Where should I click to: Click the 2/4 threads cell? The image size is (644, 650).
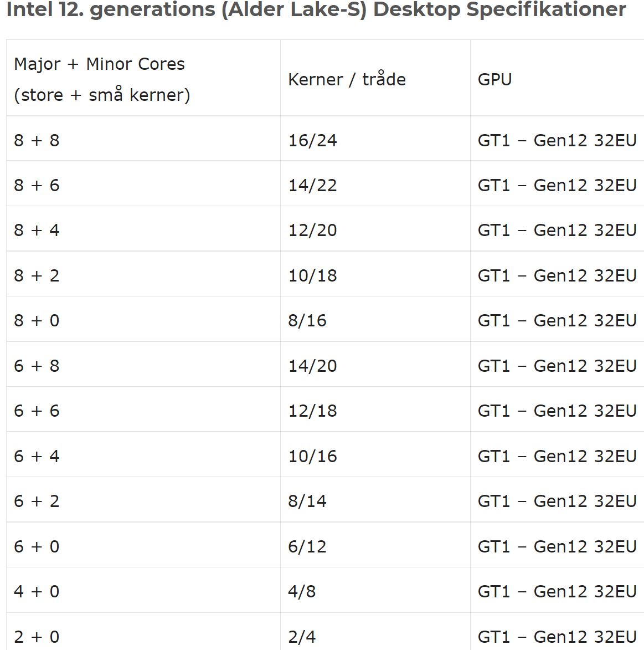(375, 631)
